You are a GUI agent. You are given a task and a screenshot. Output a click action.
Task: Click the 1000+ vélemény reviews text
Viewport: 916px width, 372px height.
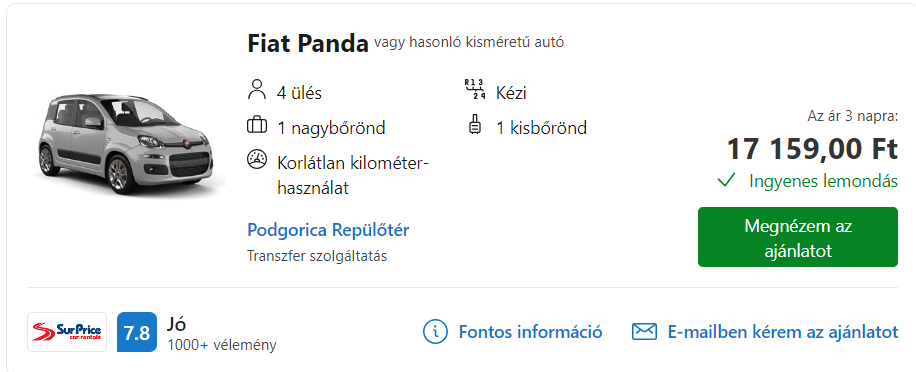[222, 345]
